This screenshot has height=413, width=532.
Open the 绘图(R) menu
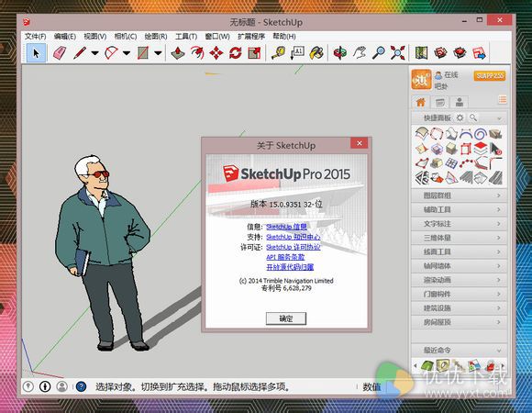tap(156, 37)
